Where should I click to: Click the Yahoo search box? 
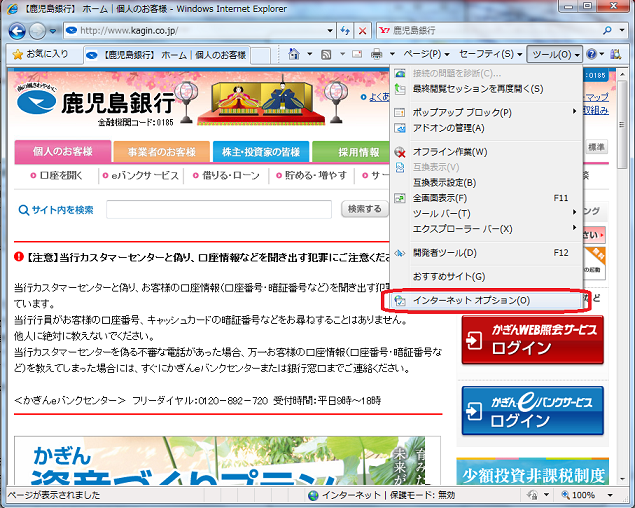488,30
